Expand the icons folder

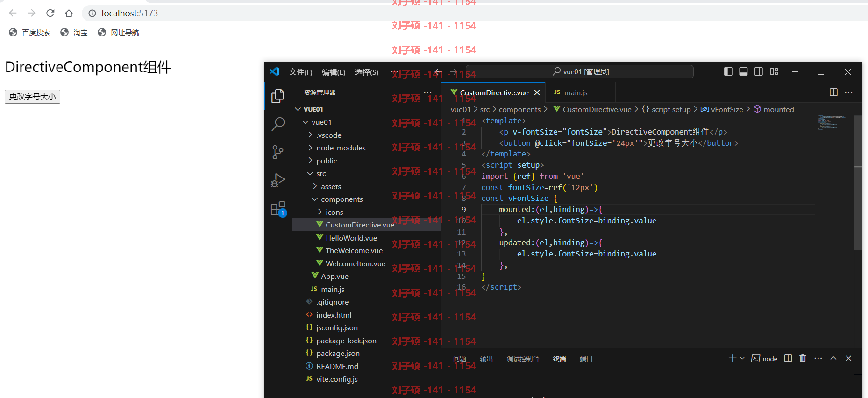(320, 212)
